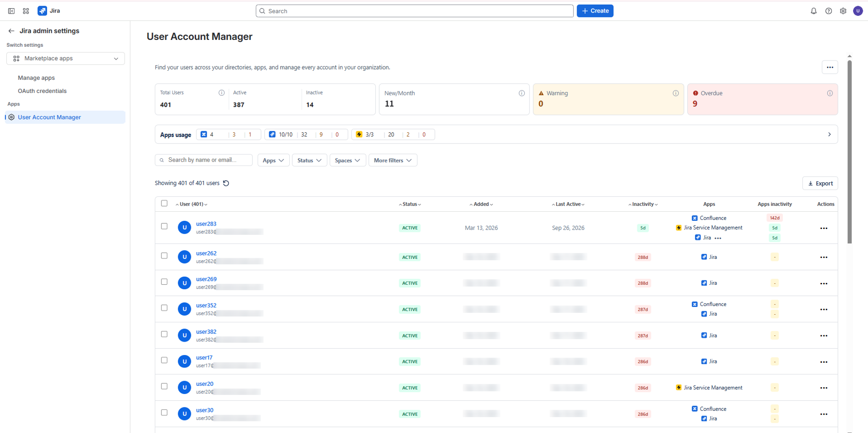Open the user profile avatar in header
868x433 pixels.
858,11
